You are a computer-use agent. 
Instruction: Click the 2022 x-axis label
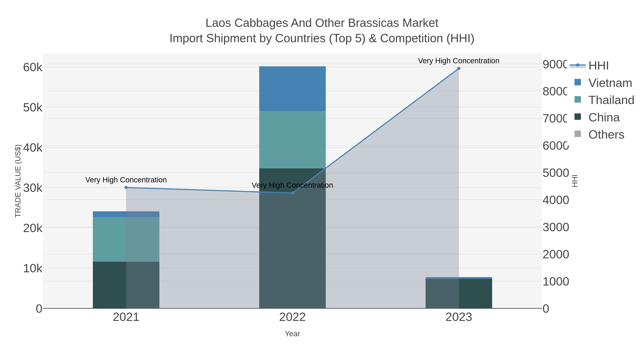tap(292, 317)
